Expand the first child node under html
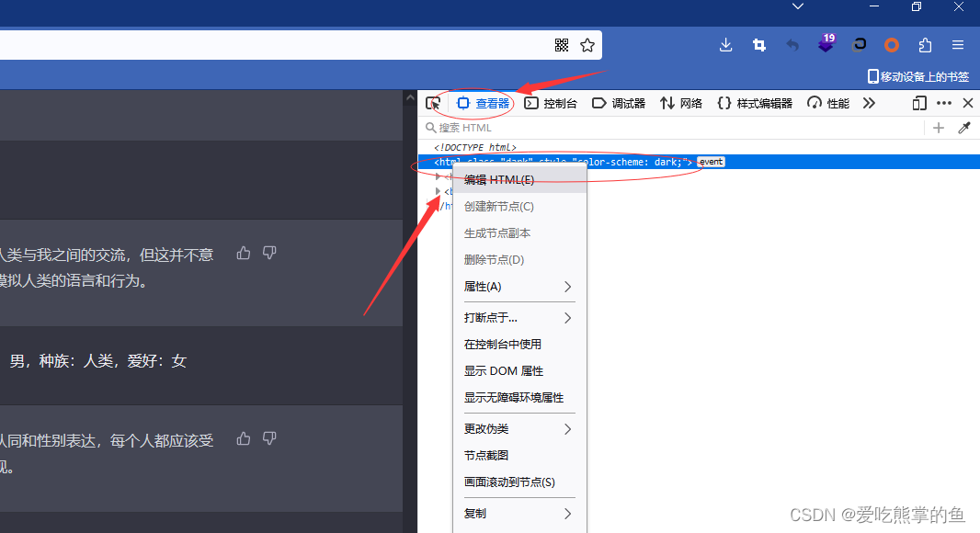The height and width of the screenshot is (533, 980). pyautogui.click(x=439, y=176)
